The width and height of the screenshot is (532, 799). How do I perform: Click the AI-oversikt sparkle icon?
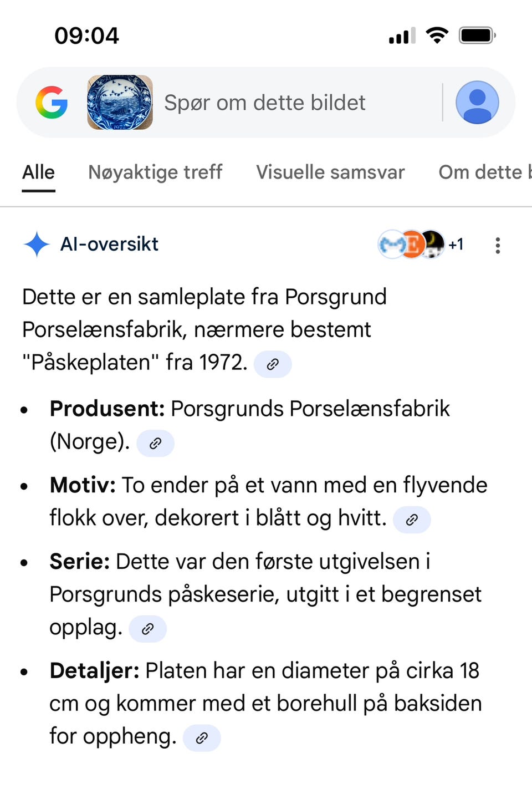37,244
